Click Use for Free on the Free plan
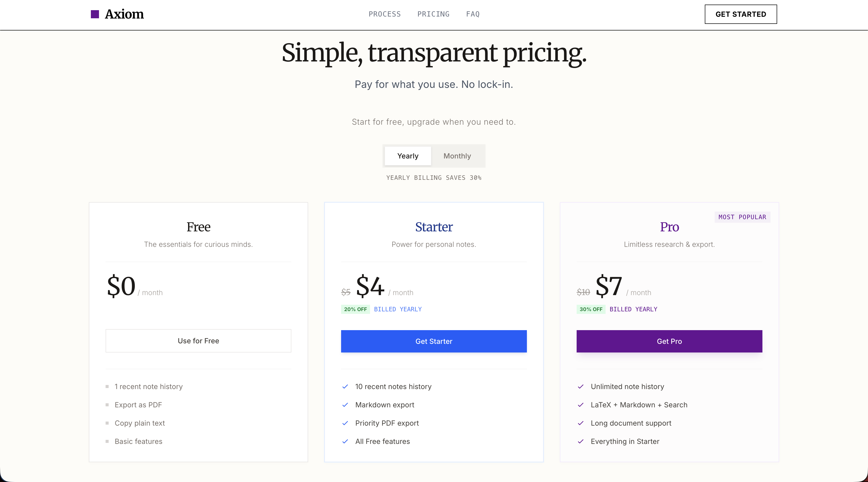Viewport: 868px width, 482px height. (198, 341)
